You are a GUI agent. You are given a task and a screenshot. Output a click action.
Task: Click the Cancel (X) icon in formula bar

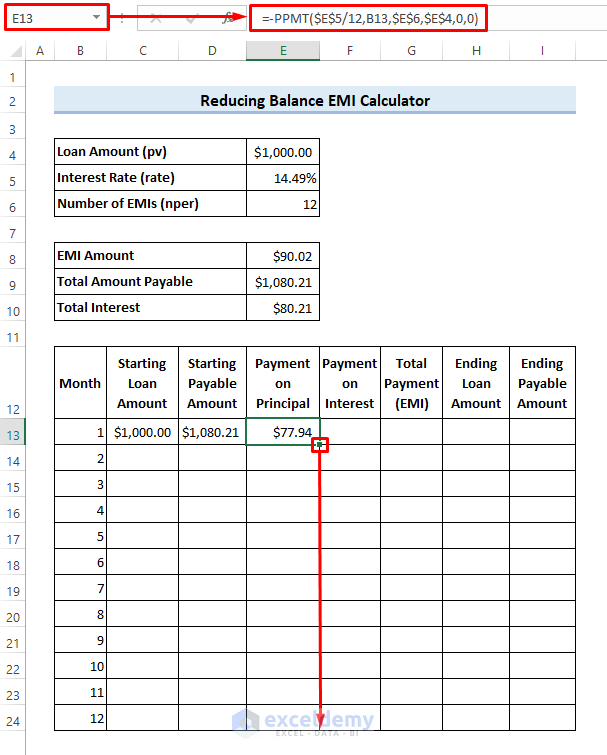pos(155,18)
